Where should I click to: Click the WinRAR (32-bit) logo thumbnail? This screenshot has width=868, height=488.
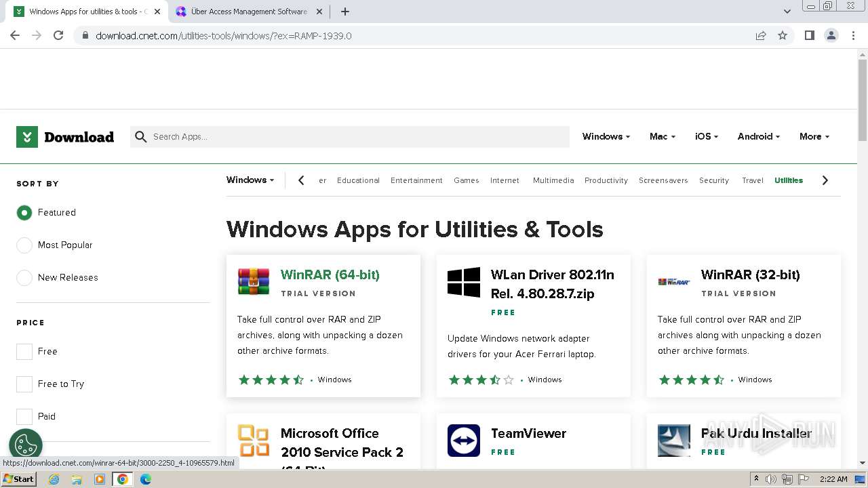pyautogui.click(x=674, y=281)
